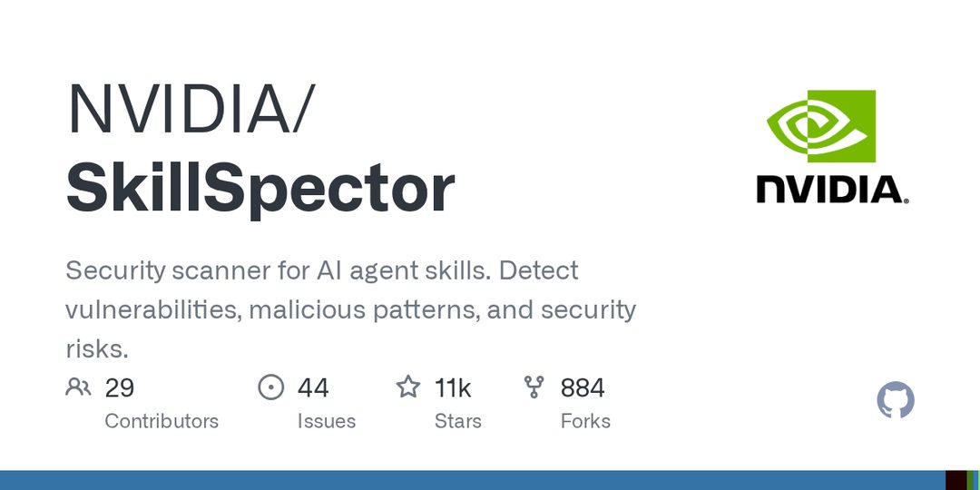
Task: Click the repository description text
Action: pos(350,309)
